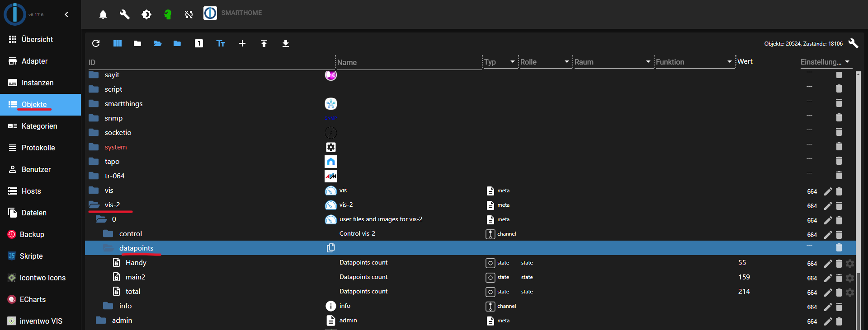Open system settings wrench in top bar
Viewport: 868px width, 330px height.
(124, 14)
